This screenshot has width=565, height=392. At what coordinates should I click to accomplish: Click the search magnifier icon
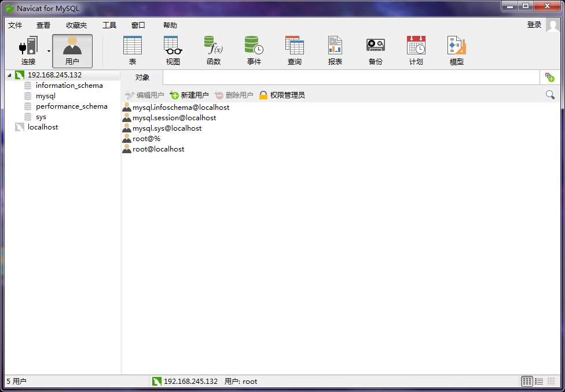(550, 95)
